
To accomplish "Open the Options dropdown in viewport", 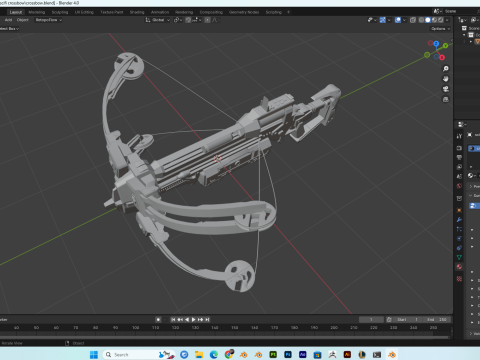I will [x=440, y=29].
